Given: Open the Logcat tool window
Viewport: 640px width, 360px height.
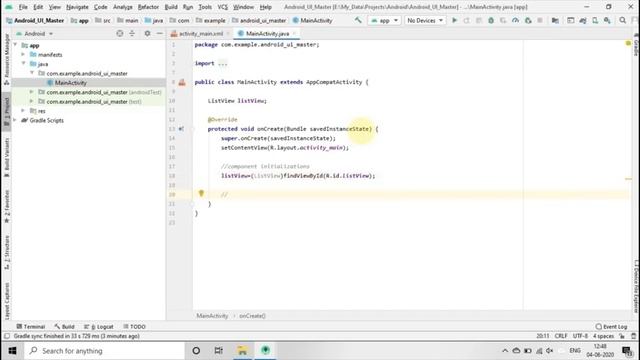Looking at the screenshot, I should point(99,327).
